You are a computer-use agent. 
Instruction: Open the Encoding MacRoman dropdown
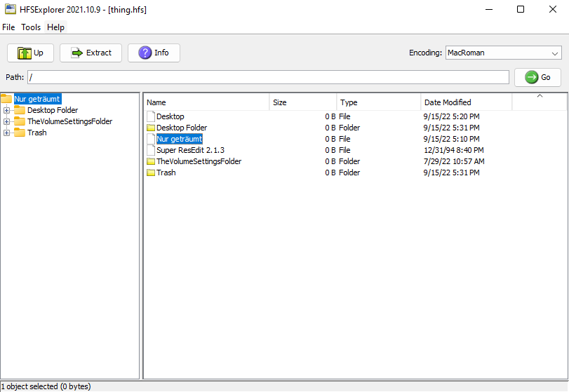pyautogui.click(x=503, y=53)
